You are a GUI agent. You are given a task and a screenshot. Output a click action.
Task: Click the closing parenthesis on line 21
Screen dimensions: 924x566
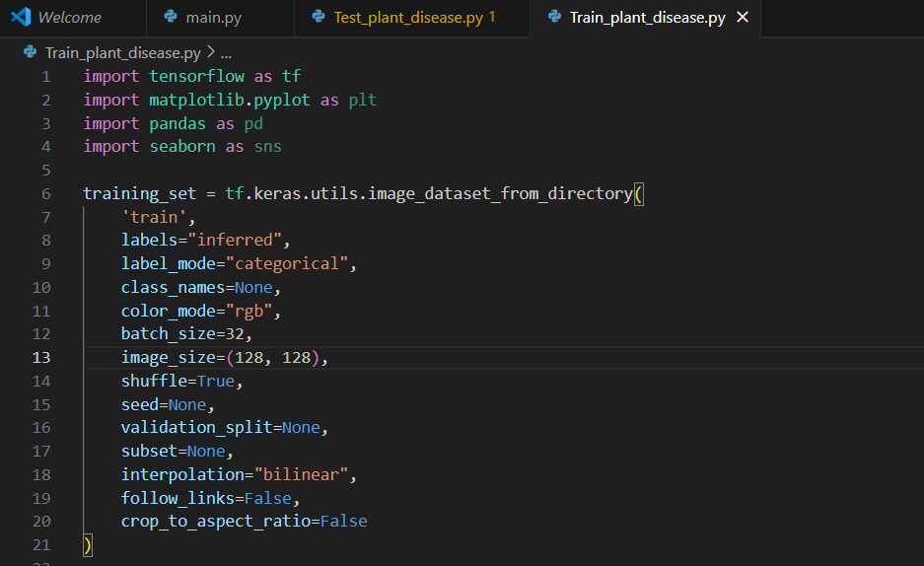pyautogui.click(x=88, y=544)
